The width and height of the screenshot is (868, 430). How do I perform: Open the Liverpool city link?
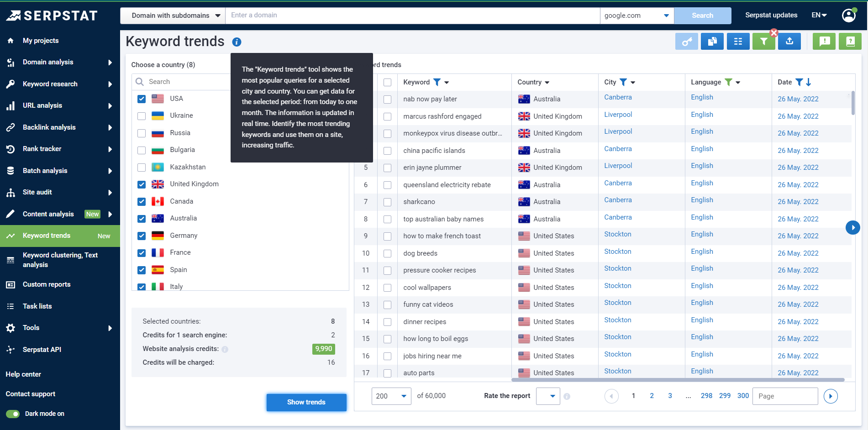pyautogui.click(x=618, y=115)
